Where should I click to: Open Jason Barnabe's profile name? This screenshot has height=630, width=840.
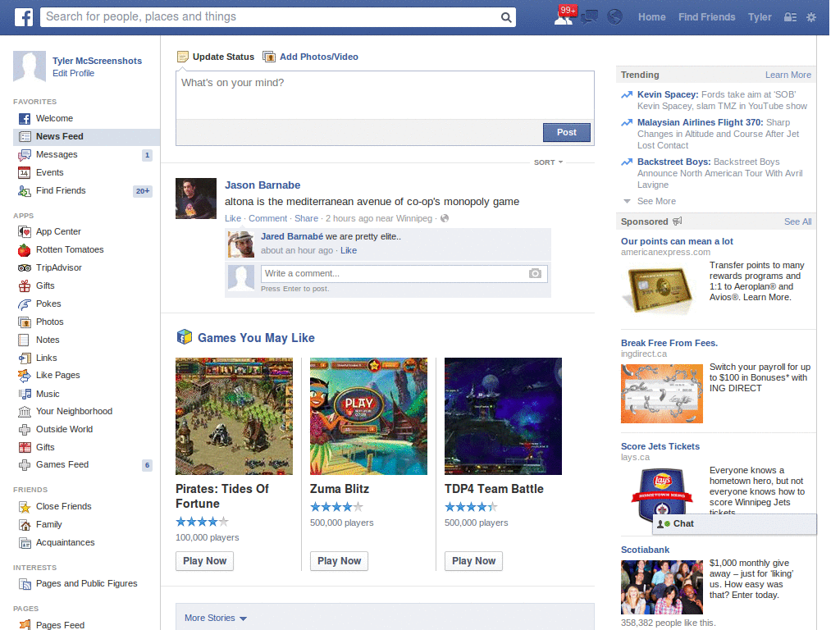coord(262,185)
